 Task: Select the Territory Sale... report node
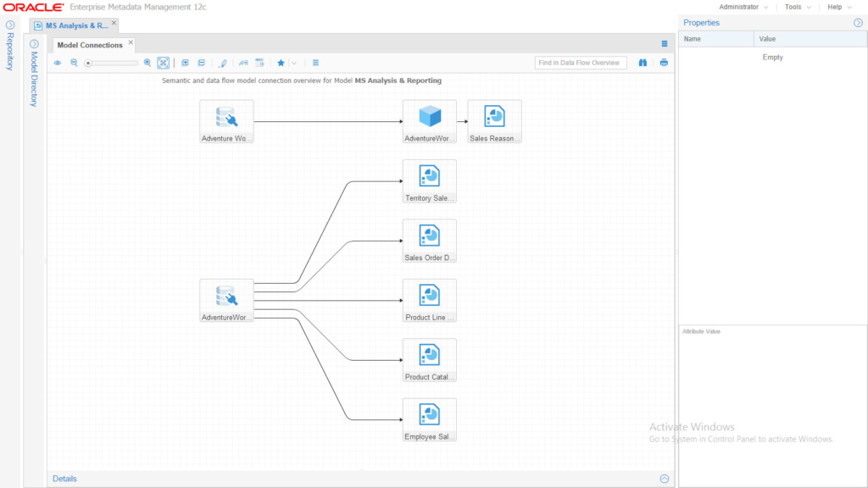tap(430, 181)
